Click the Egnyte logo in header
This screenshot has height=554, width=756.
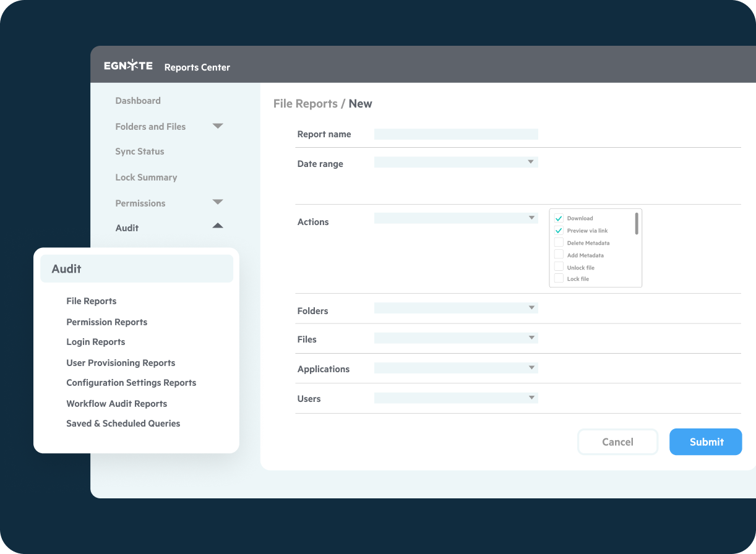[x=128, y=66]
